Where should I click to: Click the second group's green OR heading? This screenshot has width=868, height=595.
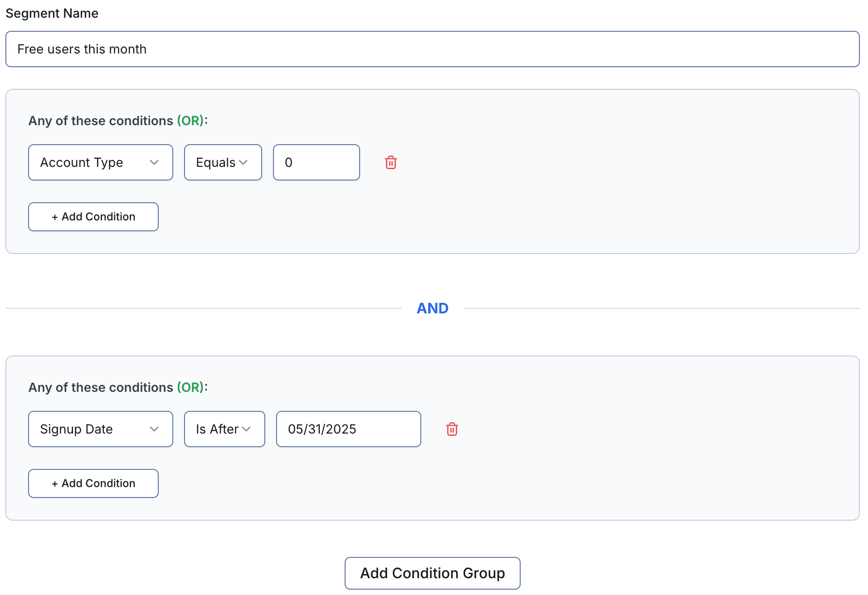coord(190,387)
